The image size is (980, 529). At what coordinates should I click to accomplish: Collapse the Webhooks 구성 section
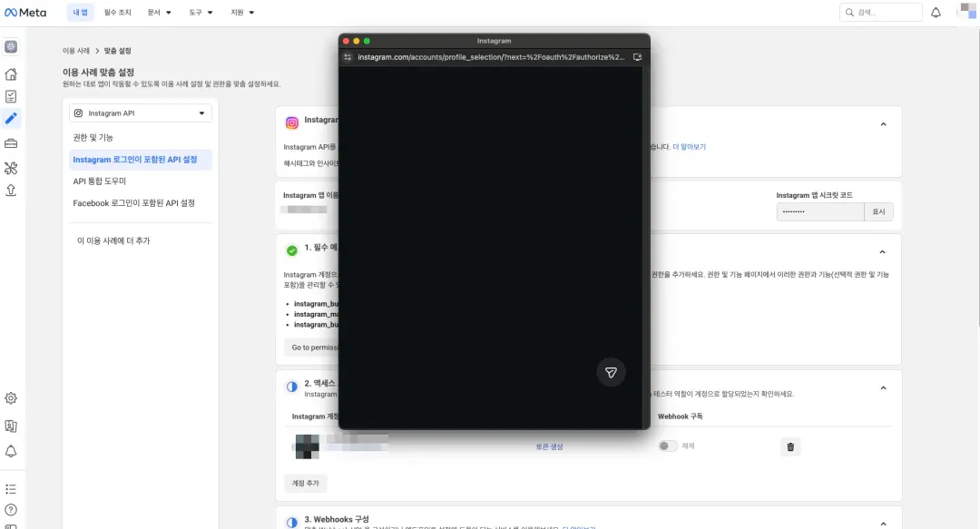tap(883, 524)
